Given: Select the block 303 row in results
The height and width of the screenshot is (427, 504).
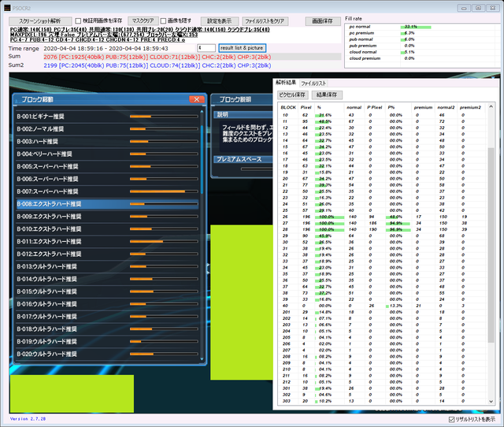Looking at the screenshot, I should pos(383,401).
